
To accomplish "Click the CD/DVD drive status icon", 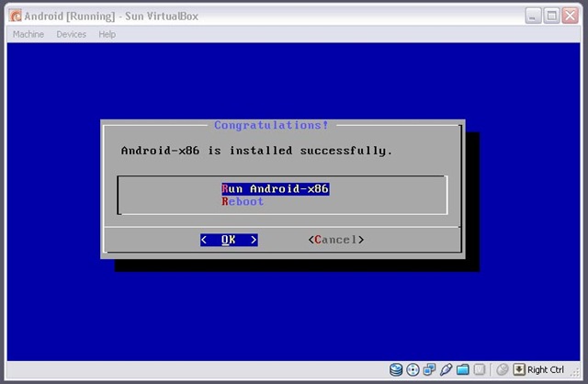I will 413,369.
